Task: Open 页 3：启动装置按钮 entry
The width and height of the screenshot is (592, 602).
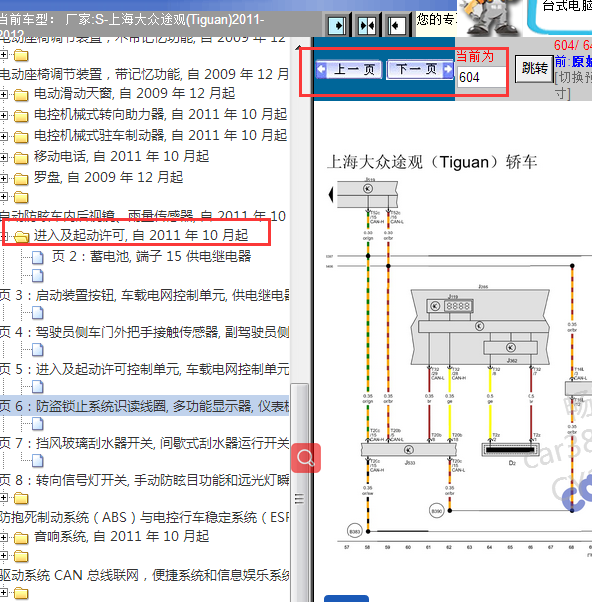Action: pyautogui.click(x=144, y=295)
